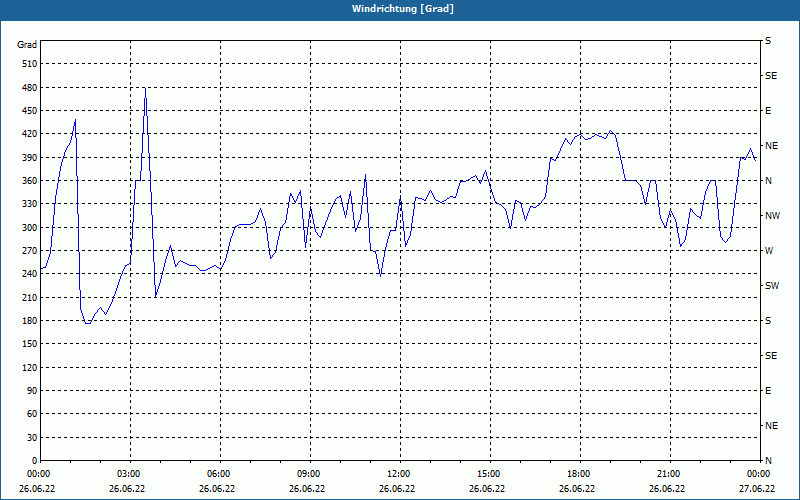Select the 0 y-axis tick label
800x500 pixels.
point(35,461)
